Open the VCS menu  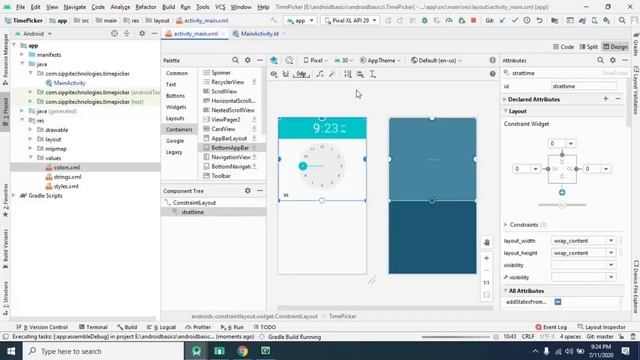pyautogui.click(x=220, y=7)
